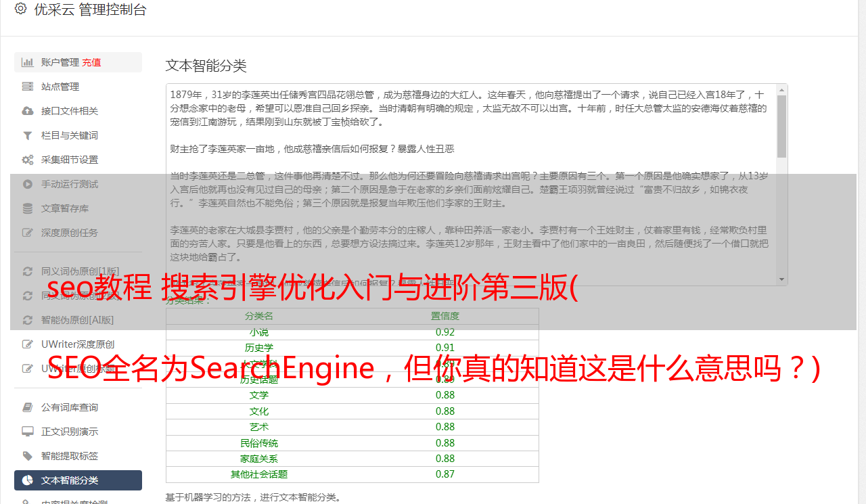This screenshot has width=866, height=504.
Task: Select 文本智能分类 in the sidebar
Action: pyautogui.click(x=78, y=480)
